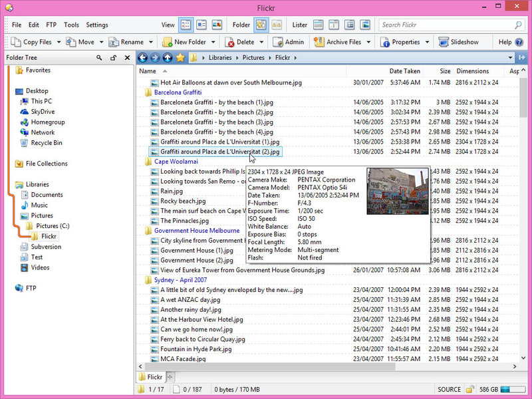The image size is (532, 399).
Task: Click graffiti thumbnail in tooltip
Action: (397, 191)
